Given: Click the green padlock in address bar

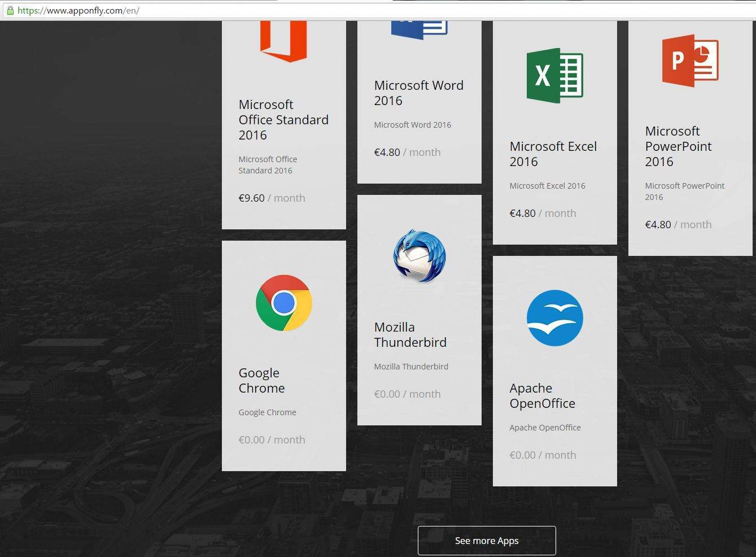Looking at the screenshot, I should (x=10, y=11).
